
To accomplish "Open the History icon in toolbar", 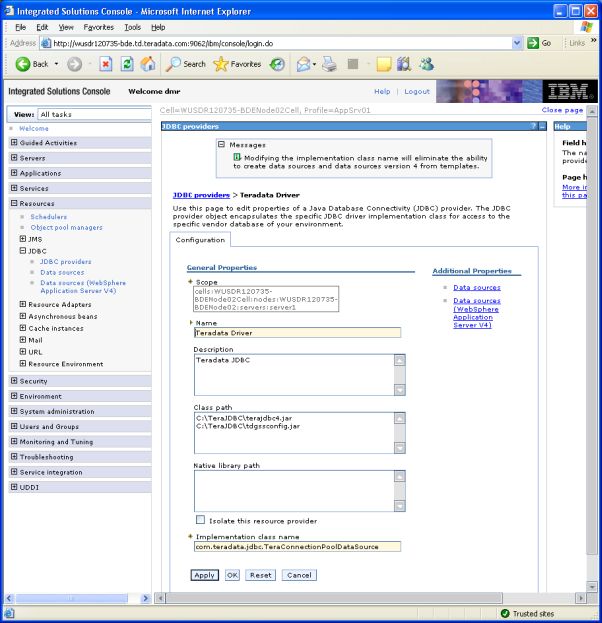I will click(x=277, y=64).
